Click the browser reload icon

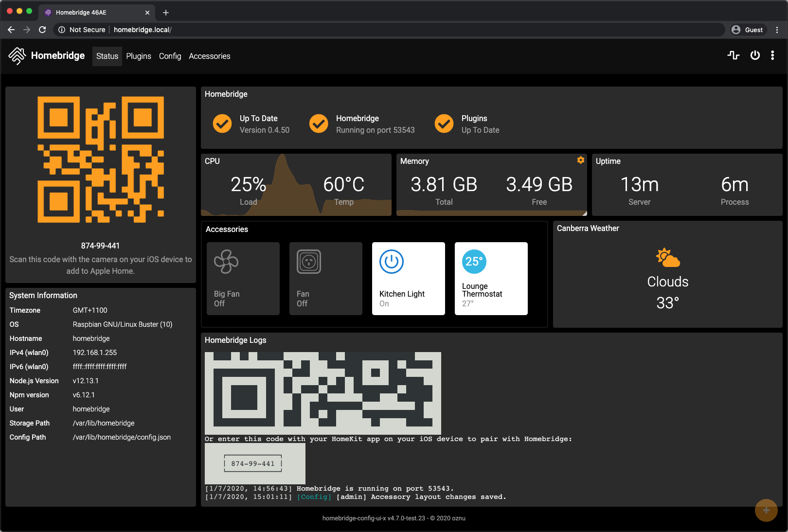(x=42, y=30)
